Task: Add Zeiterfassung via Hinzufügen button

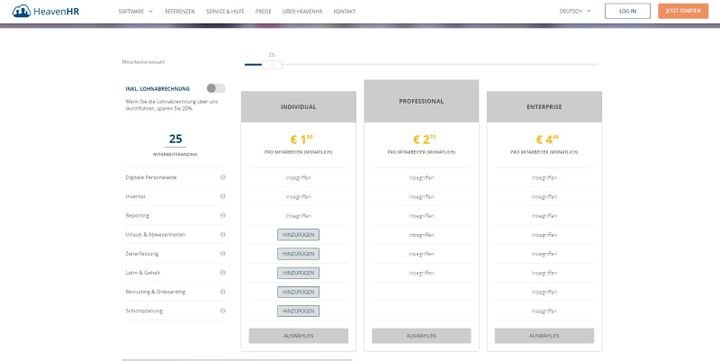Action: pyautogui.click(x=298, y=254)
